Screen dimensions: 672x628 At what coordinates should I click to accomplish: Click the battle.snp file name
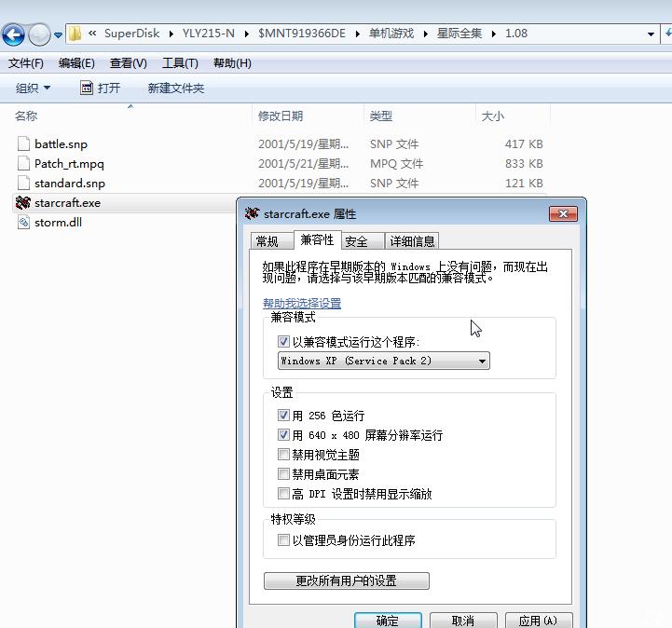pyautogui.click(x=61, y=144)
